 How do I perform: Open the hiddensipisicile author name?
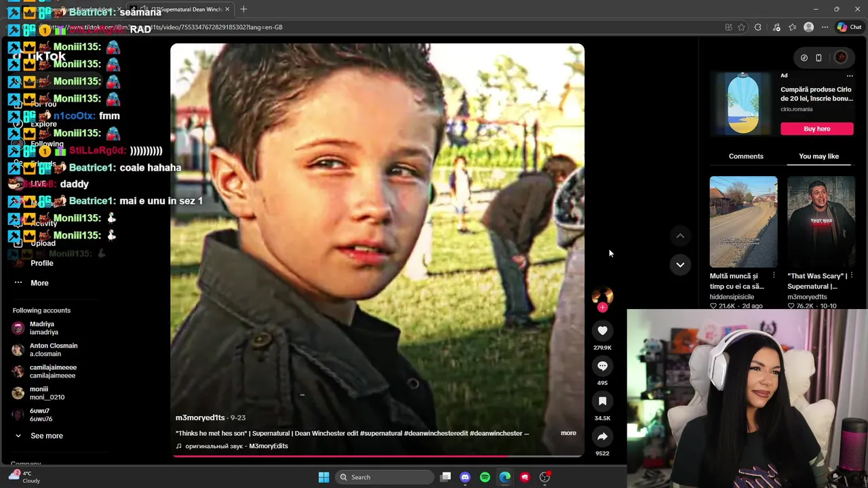click(x=732, y=297)
